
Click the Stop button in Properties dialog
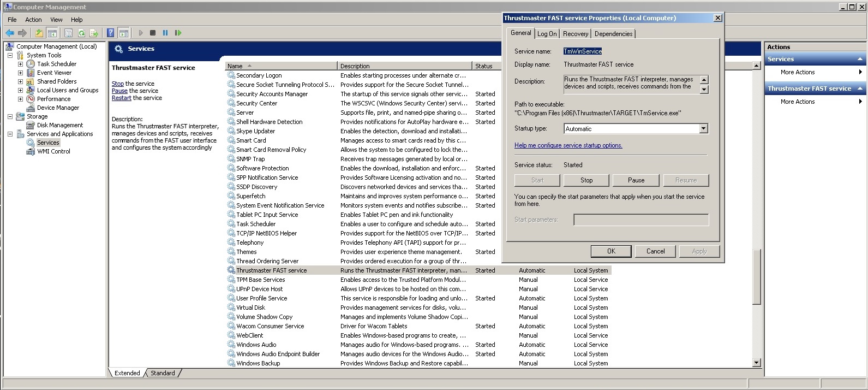pos(586,180)
